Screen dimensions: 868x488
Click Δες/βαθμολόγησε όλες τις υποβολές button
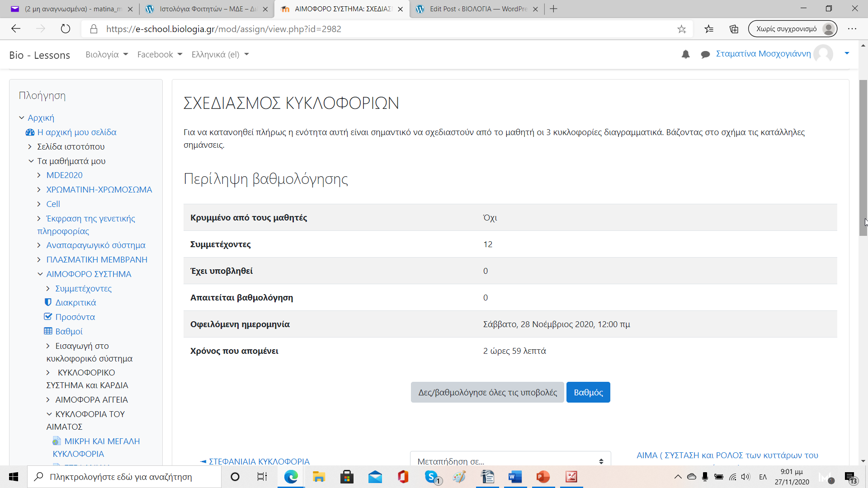[487, 392]
